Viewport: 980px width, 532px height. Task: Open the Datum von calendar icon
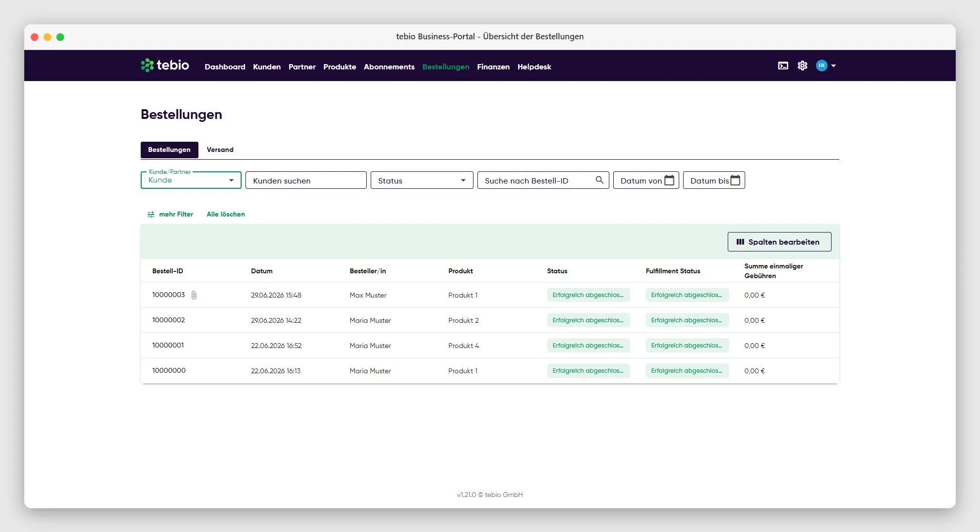(x=669, y=180)
